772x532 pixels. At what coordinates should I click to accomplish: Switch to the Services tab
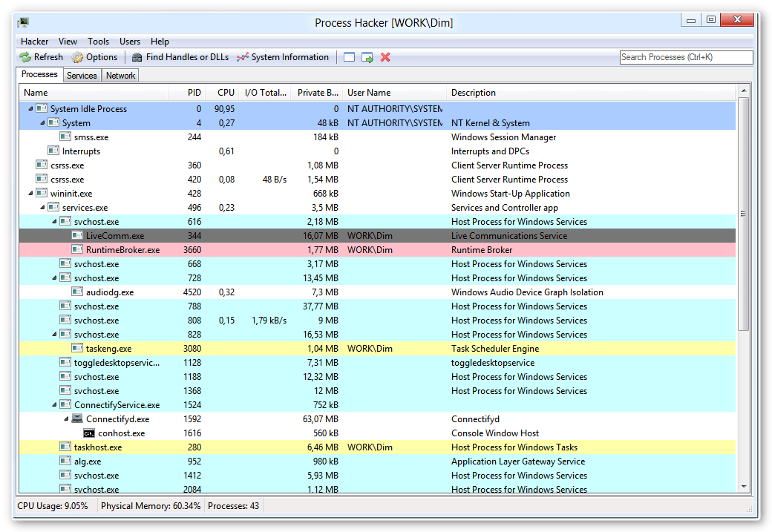[82, 75]
